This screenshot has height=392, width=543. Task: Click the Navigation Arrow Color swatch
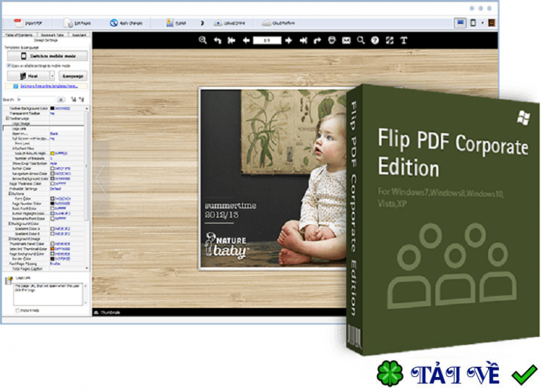(52, 174)
